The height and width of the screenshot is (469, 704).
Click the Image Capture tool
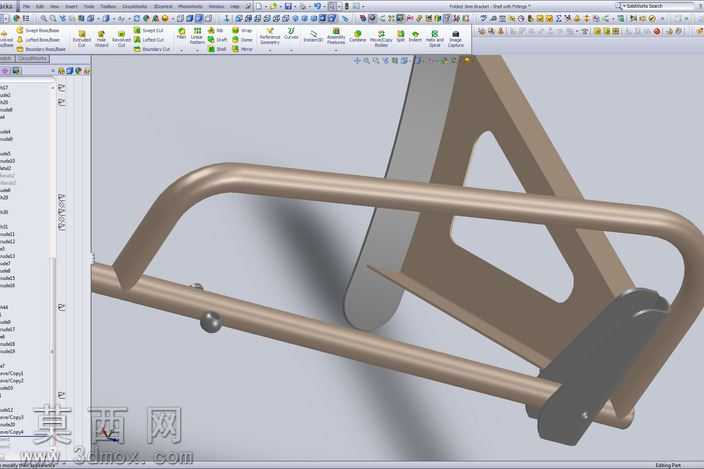click(x=455, y=39)
